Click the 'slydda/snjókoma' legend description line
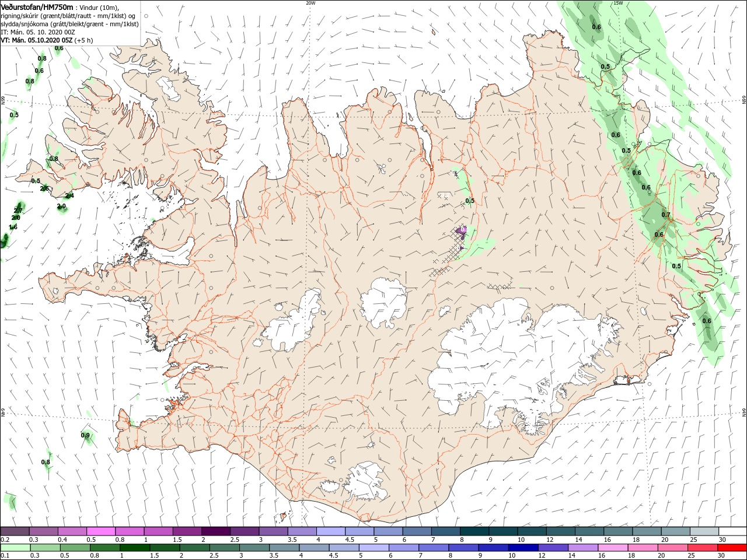 point(69,24)
